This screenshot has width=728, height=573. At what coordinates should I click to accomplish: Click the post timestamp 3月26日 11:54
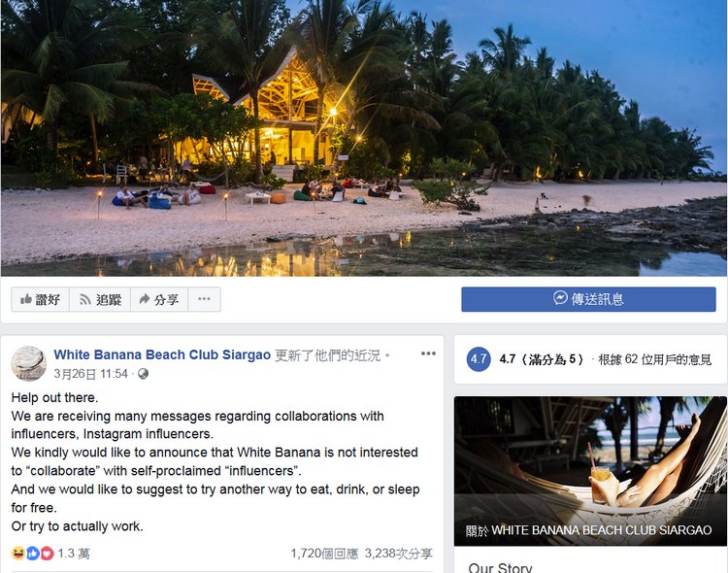click(90, 374)
